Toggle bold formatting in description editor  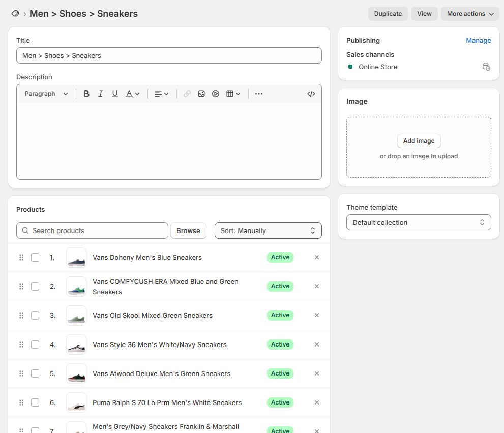86,94
